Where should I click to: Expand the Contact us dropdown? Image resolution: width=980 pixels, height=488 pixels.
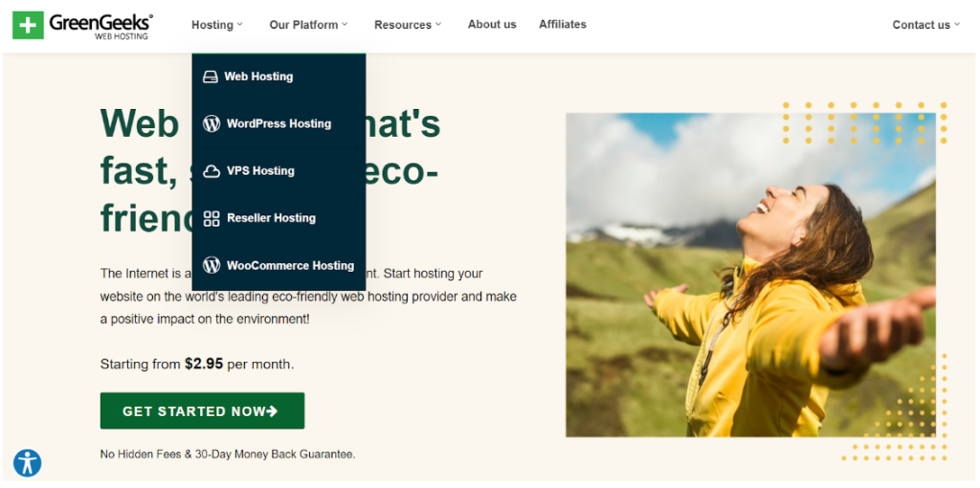(925, 25)
